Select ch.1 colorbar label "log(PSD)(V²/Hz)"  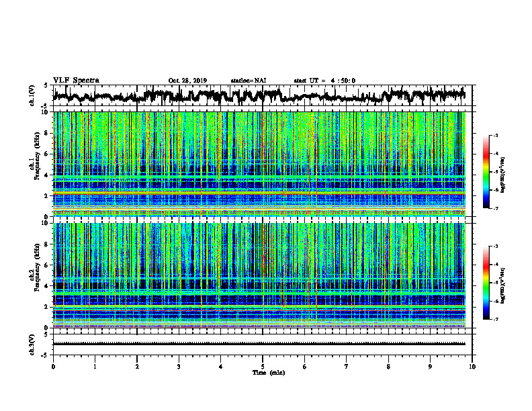point(503,175)
